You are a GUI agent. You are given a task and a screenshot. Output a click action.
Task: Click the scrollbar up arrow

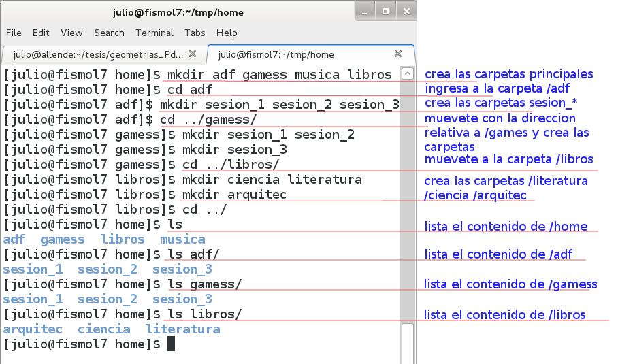[408, 74]
